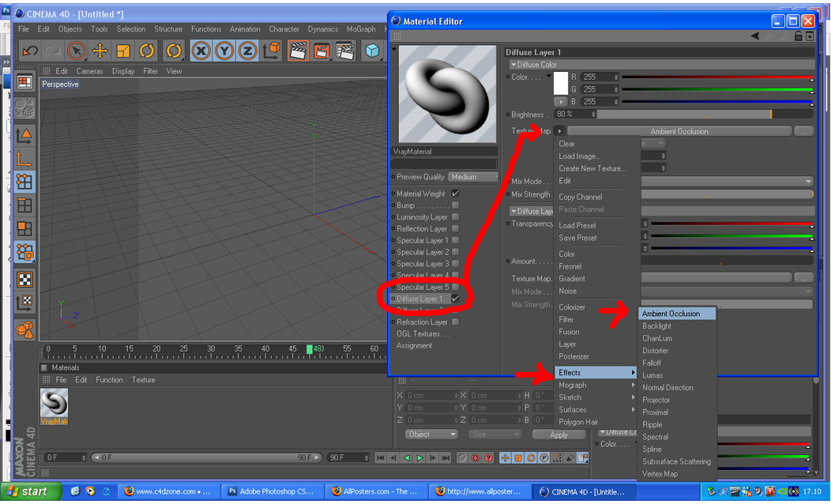The height and width of the screenshot is (504, 831).
Task: Click the texture browse '...' button
Action: pos(803,131)
